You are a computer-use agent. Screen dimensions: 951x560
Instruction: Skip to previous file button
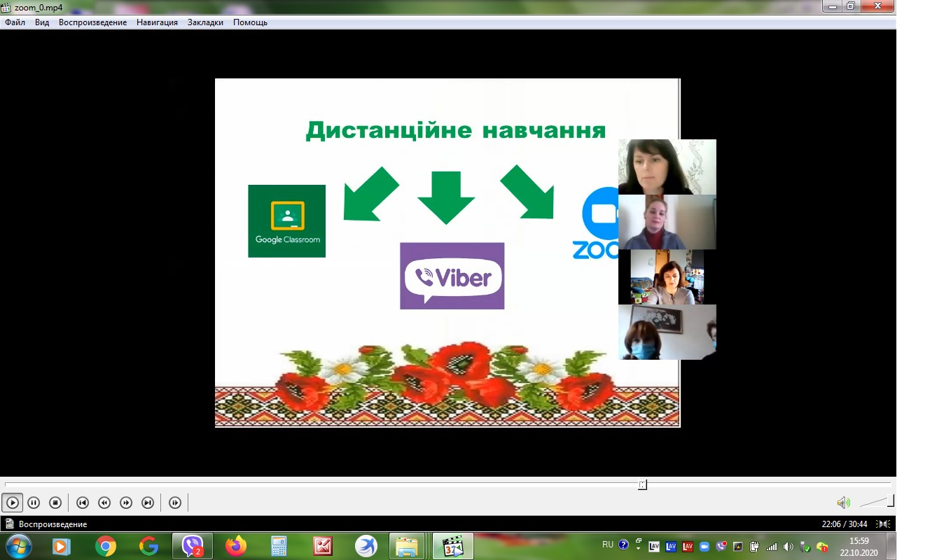[x=83, y=503]
